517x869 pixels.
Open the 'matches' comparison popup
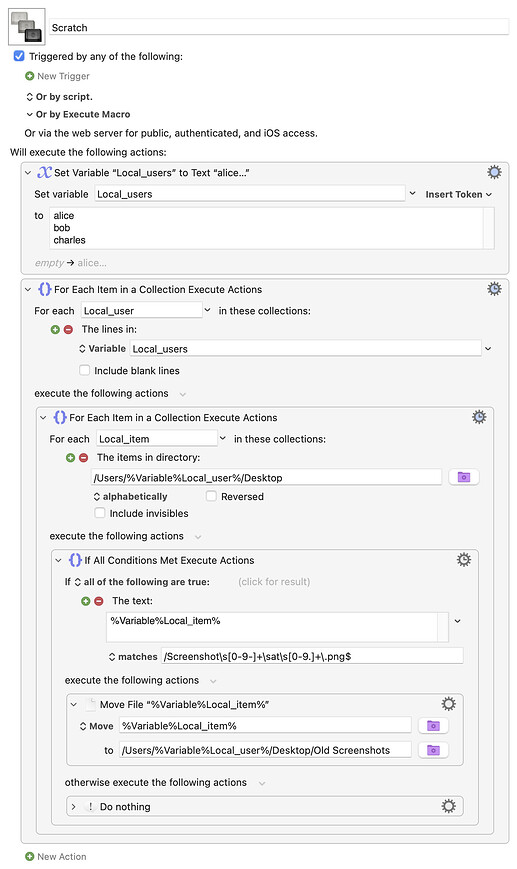pyautogui.click(x=133, y=657)
